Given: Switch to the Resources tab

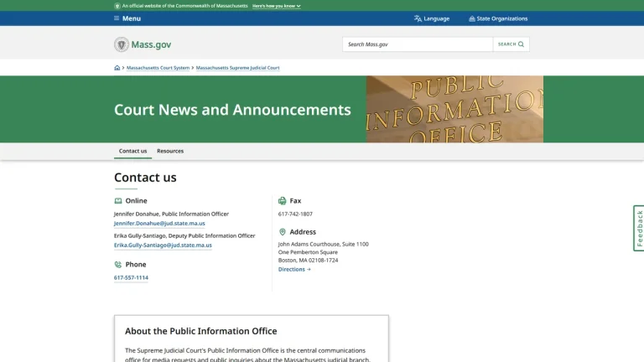Looking at the screenshot, I should tap(170, 151).
